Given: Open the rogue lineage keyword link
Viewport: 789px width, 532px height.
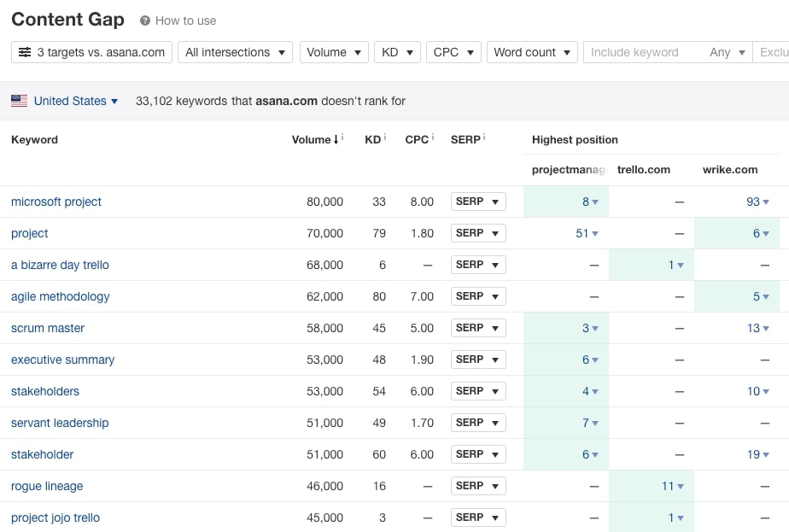Looking at the screenshot, I should click(47, 486).
